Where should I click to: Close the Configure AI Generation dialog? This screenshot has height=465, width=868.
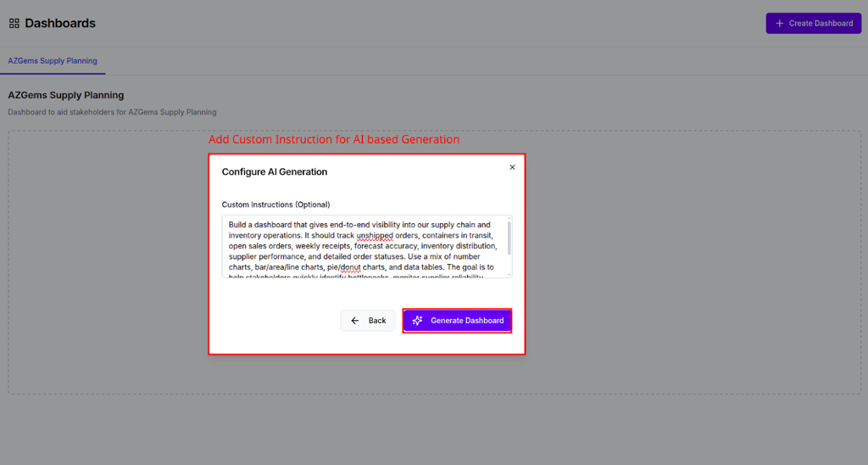click(x=512, y=167)
